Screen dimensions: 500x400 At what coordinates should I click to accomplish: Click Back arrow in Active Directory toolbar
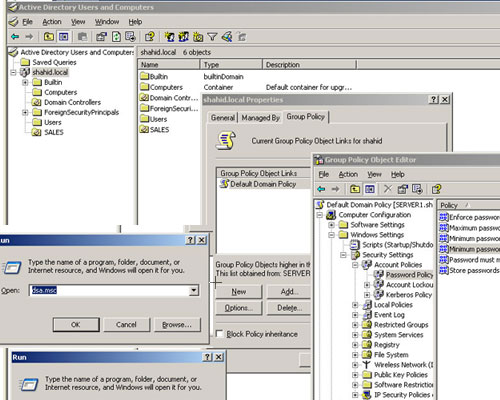(15, 37)
